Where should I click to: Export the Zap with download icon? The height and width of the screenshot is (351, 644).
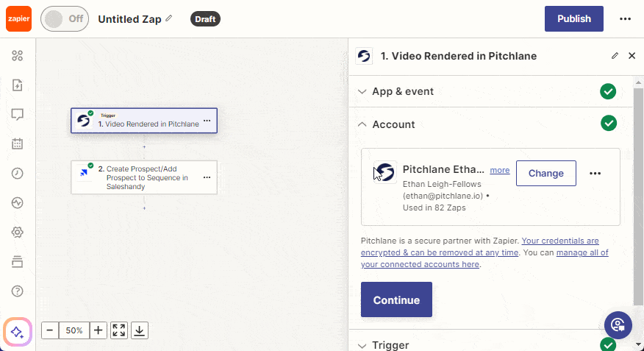click(x=140, y=330)
